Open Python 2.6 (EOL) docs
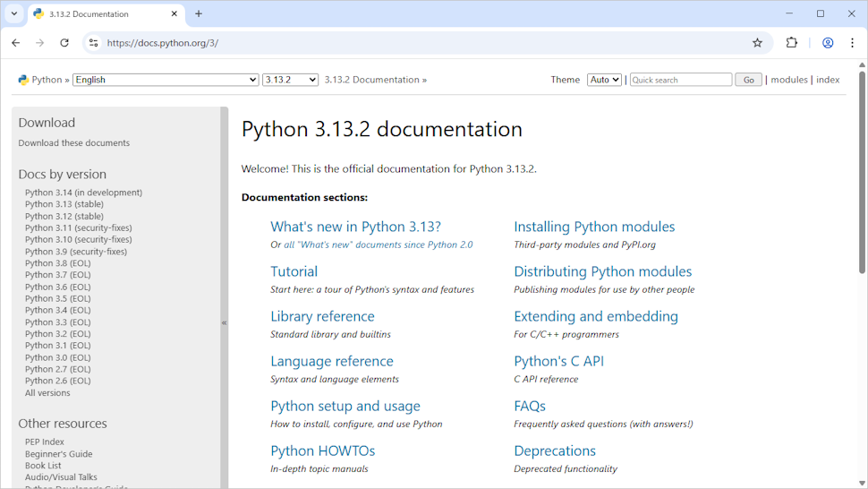The height and width of the screenshot is (489, 868). coord(57,381)
